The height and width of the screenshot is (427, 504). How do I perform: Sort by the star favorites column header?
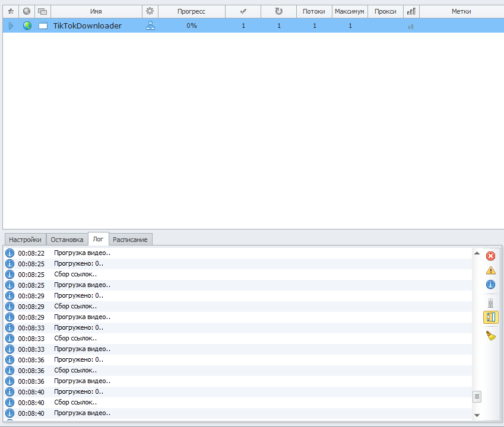[x=11, y=11]
